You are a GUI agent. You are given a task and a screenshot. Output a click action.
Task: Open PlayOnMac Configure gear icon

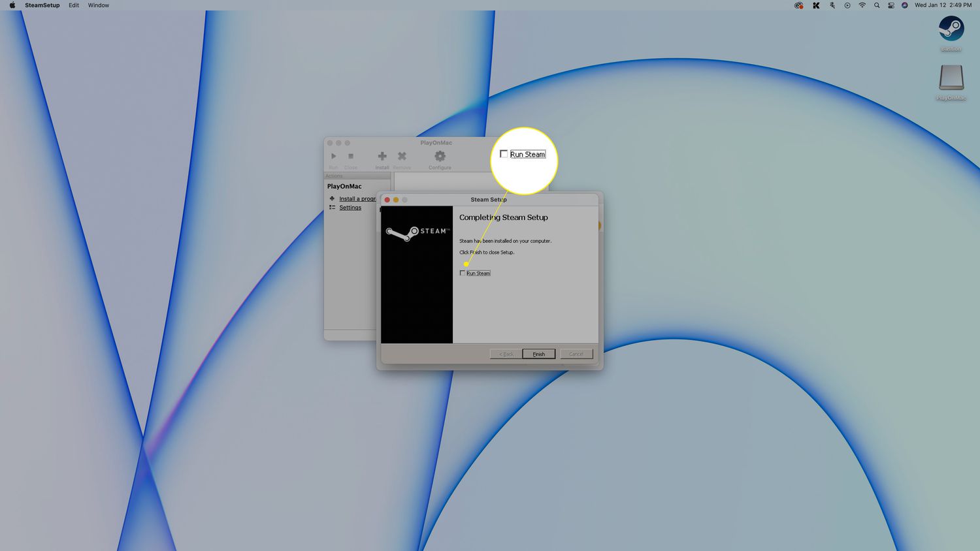[x=440, y=157]
